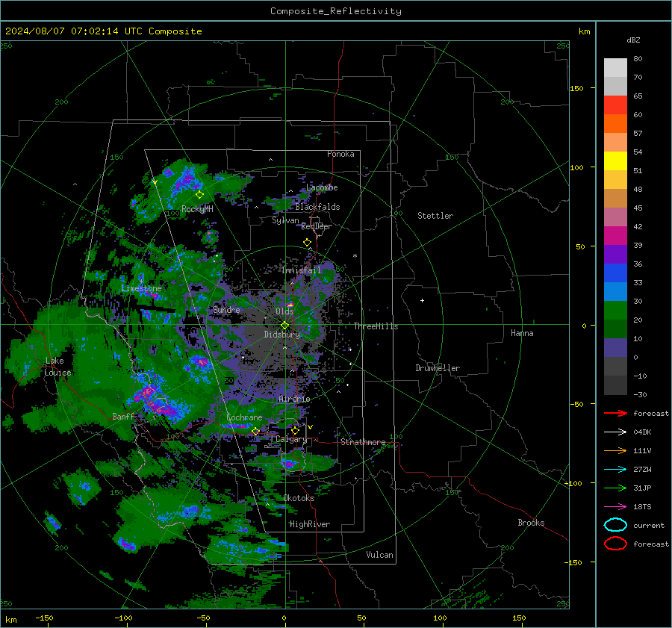Select the royal blue 33–36 dBZ swatch
Image resolution: width=672 pixels, height=628 pixels.
pos(615,273)
